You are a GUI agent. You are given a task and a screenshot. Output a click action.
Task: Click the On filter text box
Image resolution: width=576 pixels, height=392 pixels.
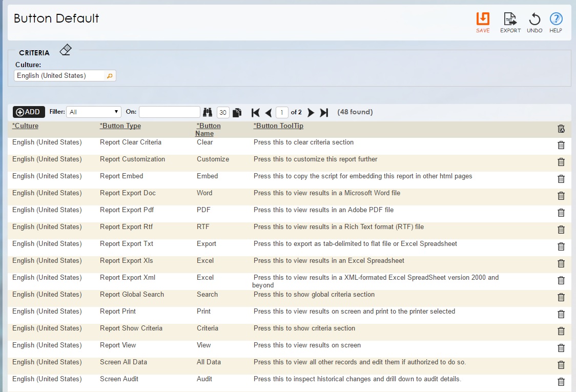pyautogui.click(x=169, y=112)
